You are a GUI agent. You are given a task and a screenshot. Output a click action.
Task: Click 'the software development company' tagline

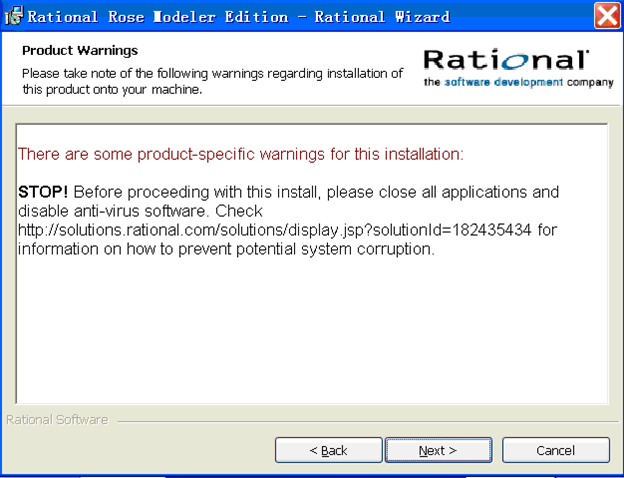519,82
